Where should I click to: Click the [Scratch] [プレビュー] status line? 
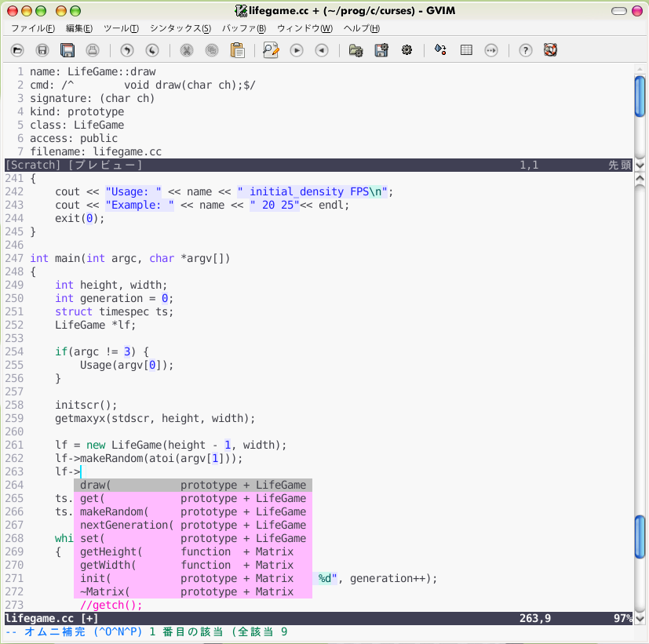click(x=319, y=165)
